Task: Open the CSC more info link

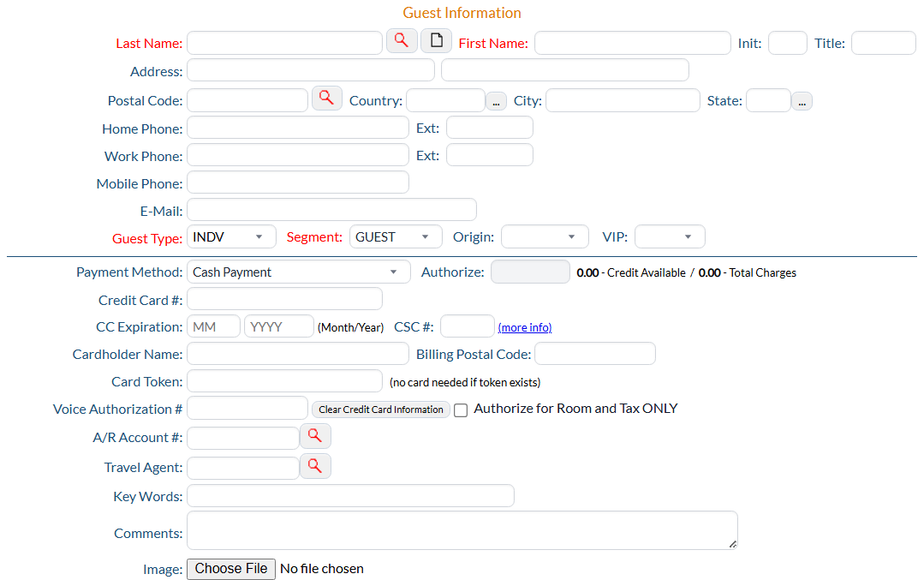Action: [525, 328]
